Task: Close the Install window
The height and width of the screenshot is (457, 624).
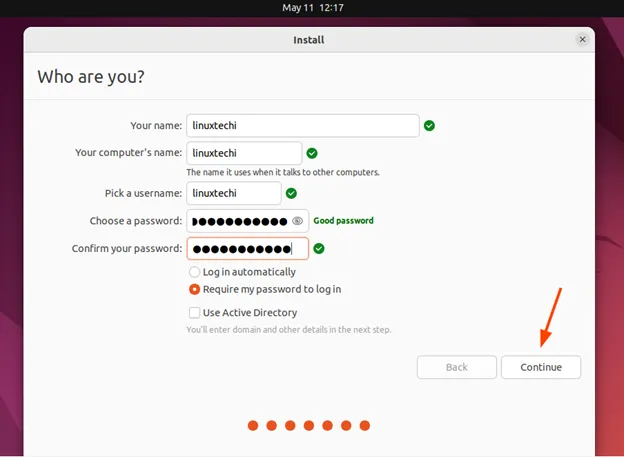Action: click(583, 39)
